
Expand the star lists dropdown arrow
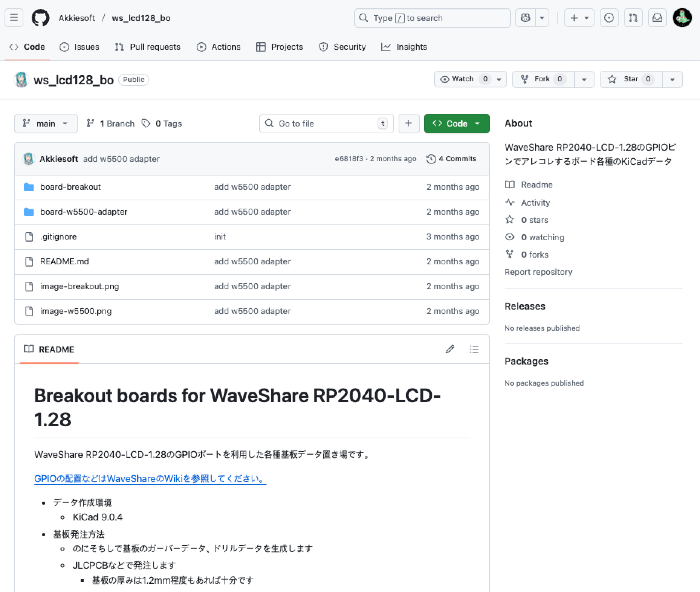click(x=672, y=79)
